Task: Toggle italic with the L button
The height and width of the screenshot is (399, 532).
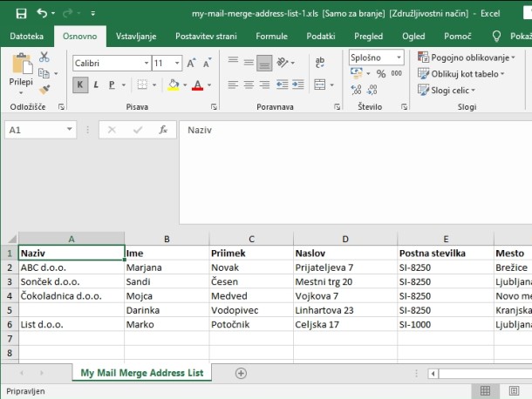Action: (96, 85)
